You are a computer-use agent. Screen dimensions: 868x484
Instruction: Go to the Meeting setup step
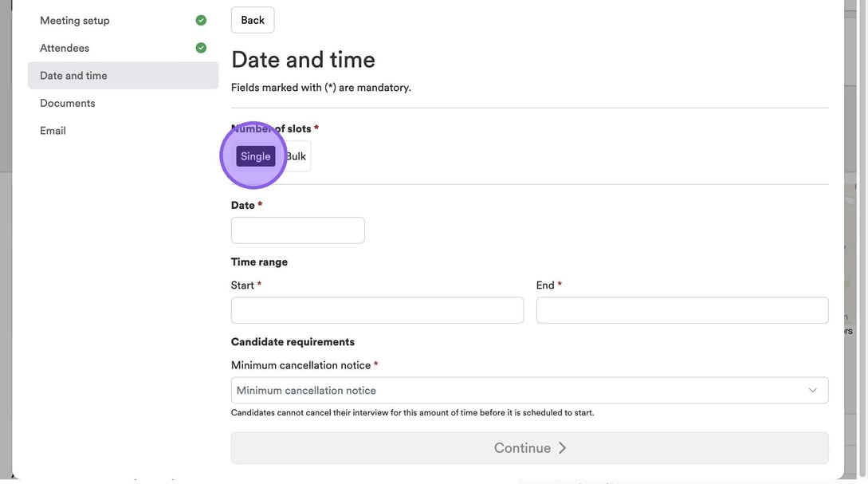point(75,21)
